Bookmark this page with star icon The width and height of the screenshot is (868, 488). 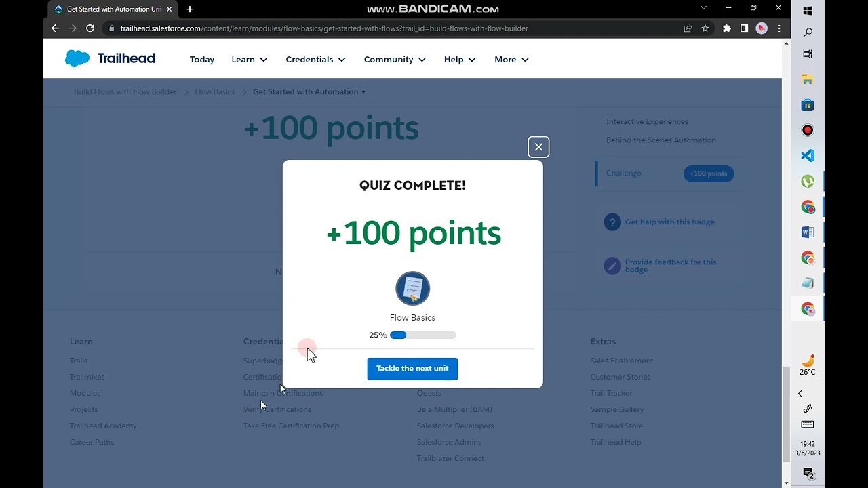click(705, 28)
